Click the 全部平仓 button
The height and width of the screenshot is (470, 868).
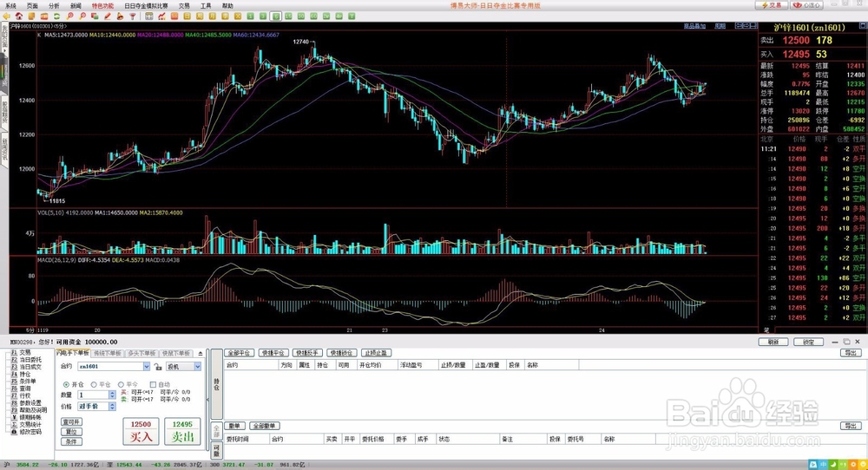coord(240,353)
